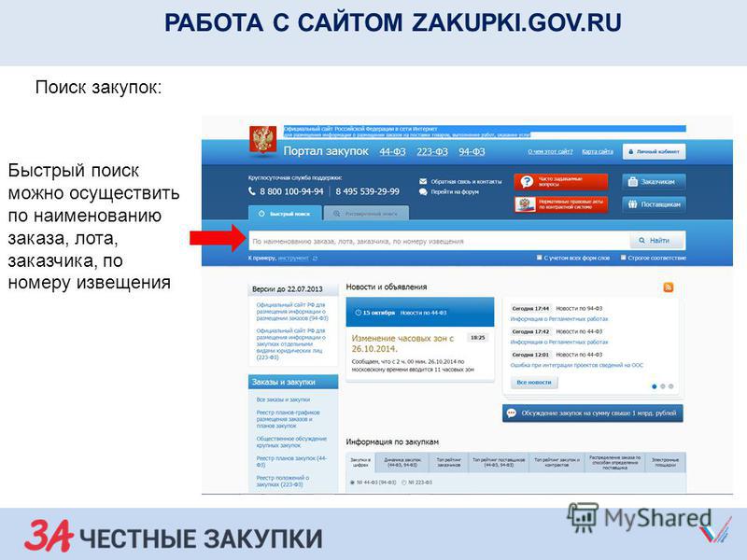Image resolution: width=747 pixels, height=560 pixels.
Task: Select the 'Распределение заказа' tab
Action: pyautogui.click(x=614, y=462)
